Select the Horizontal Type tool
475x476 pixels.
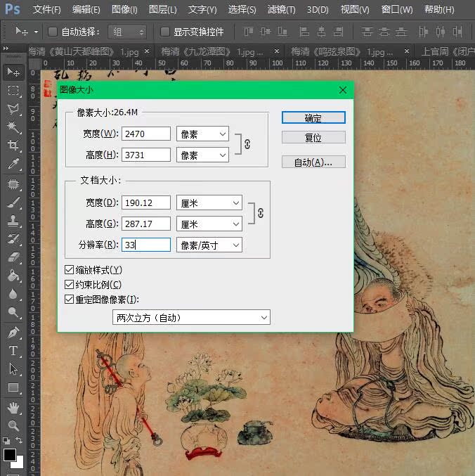[x=13, y=351]
